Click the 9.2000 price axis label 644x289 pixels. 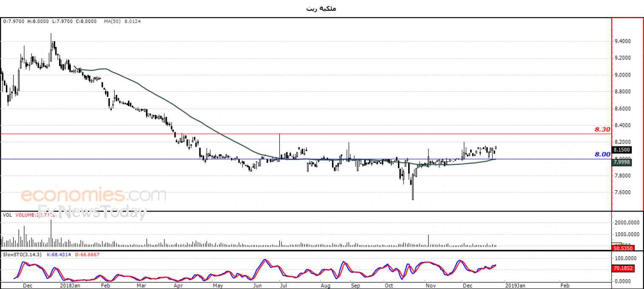(x=622, y=58)
